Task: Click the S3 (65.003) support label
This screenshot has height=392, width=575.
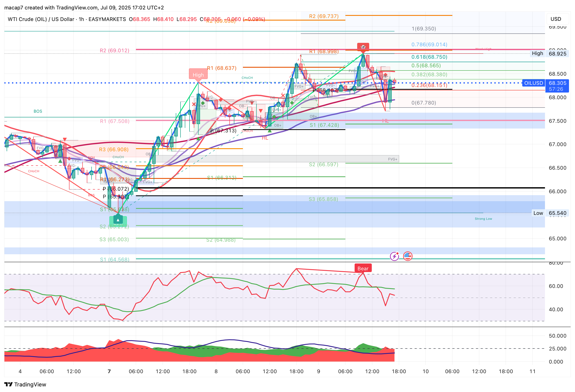Action: 114,239
